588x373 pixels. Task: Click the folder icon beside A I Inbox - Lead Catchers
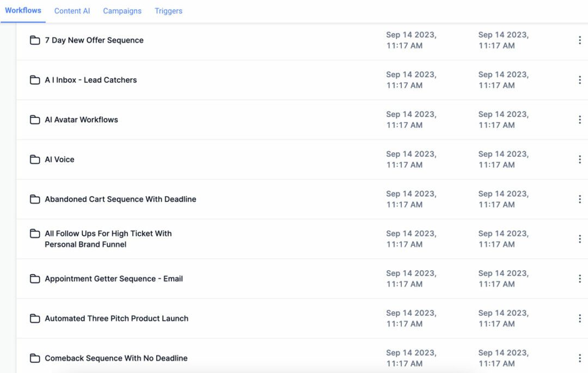click(34, 80)
